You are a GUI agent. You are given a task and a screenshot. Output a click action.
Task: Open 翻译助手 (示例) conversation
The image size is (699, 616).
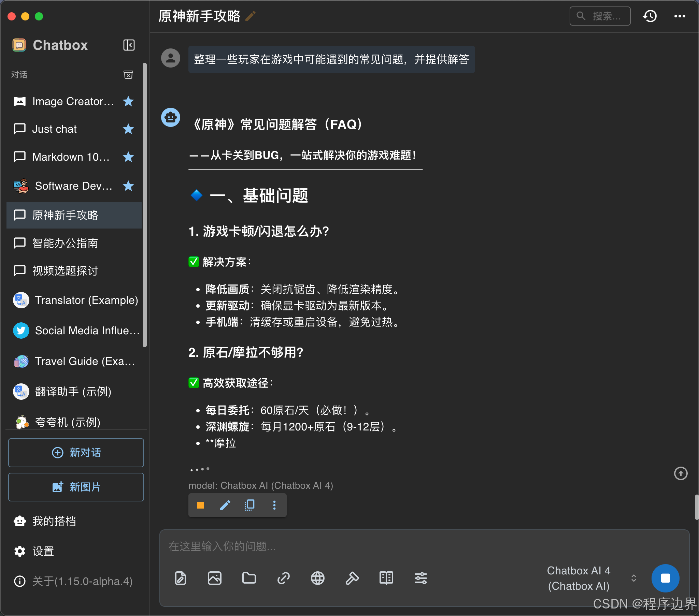[73, 392]
